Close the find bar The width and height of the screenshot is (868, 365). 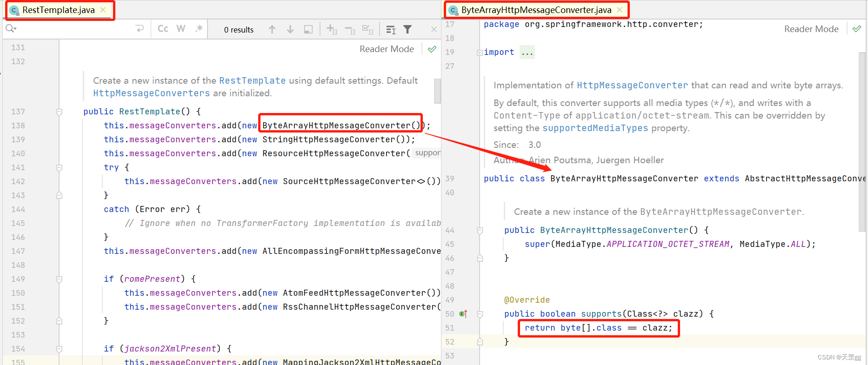click(x=434, y=29)
